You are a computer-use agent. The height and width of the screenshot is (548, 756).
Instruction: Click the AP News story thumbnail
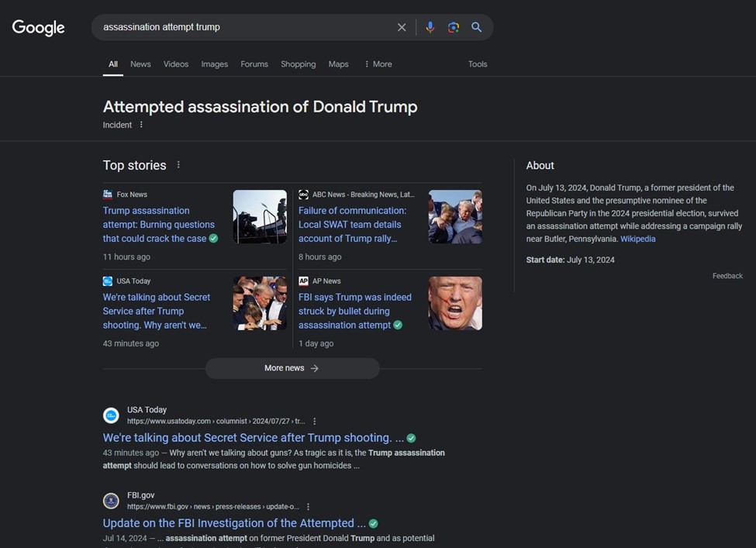point(455,303)
